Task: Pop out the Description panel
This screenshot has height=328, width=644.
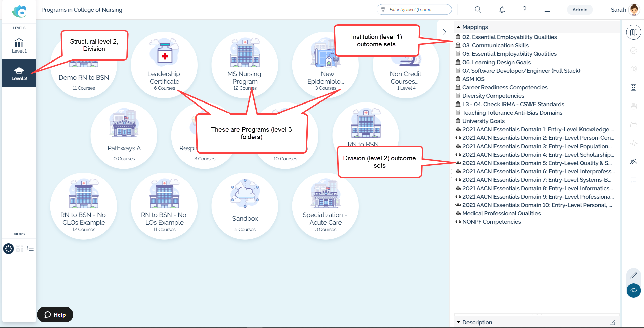Action: 613,322
